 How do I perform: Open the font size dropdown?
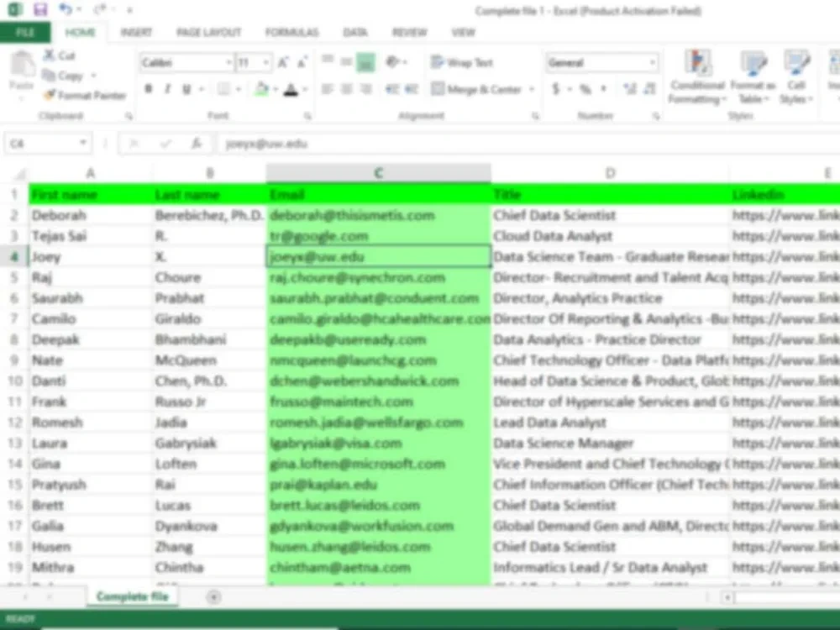[x=266, y=63]
